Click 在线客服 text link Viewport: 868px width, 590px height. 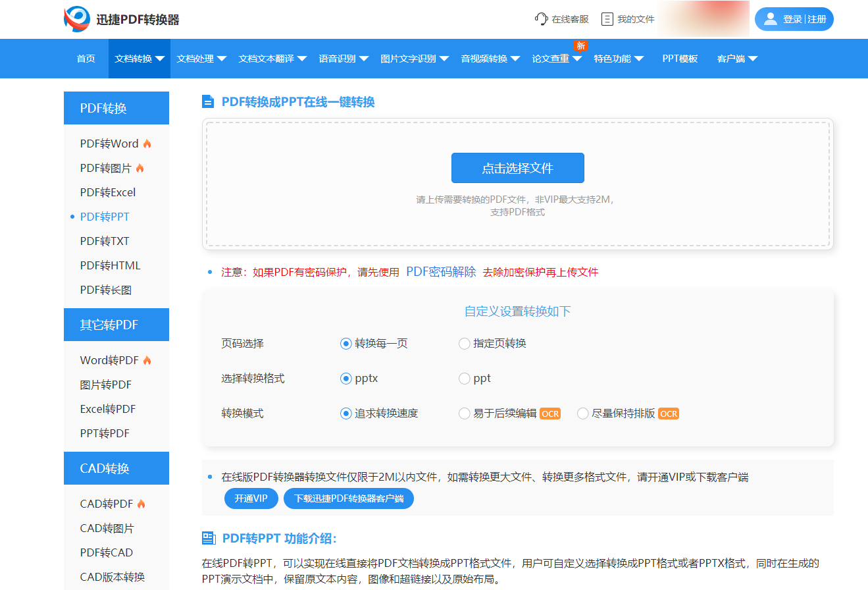[571, 19]
